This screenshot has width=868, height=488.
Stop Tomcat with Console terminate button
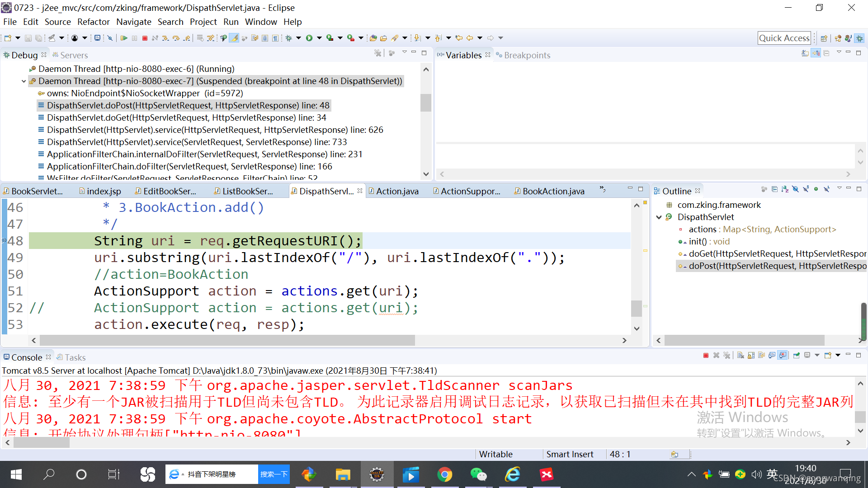tap(706, 355)
